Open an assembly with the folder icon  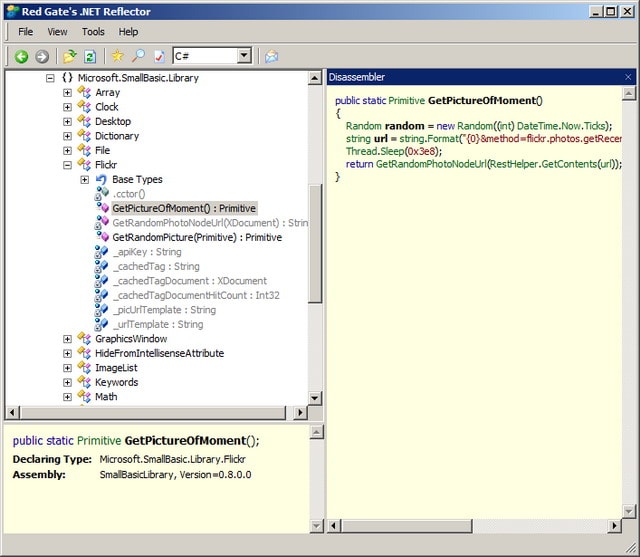[x=70, y=56]
